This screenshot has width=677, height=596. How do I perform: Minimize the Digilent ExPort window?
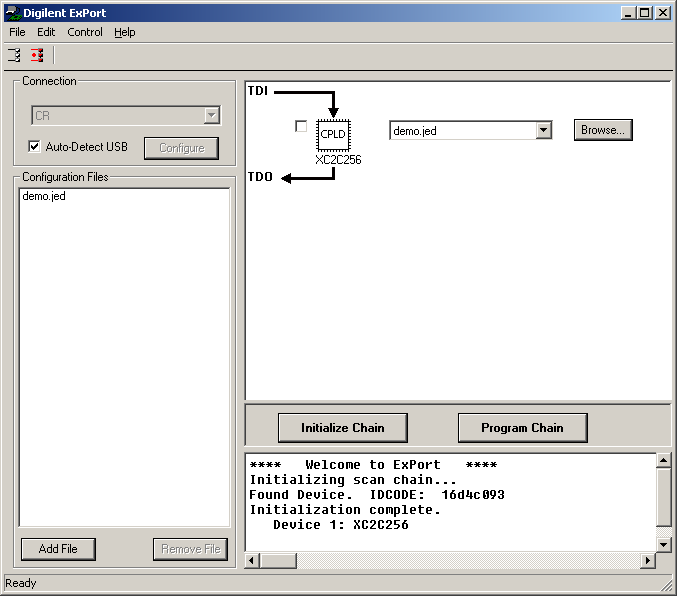[628, 13]
